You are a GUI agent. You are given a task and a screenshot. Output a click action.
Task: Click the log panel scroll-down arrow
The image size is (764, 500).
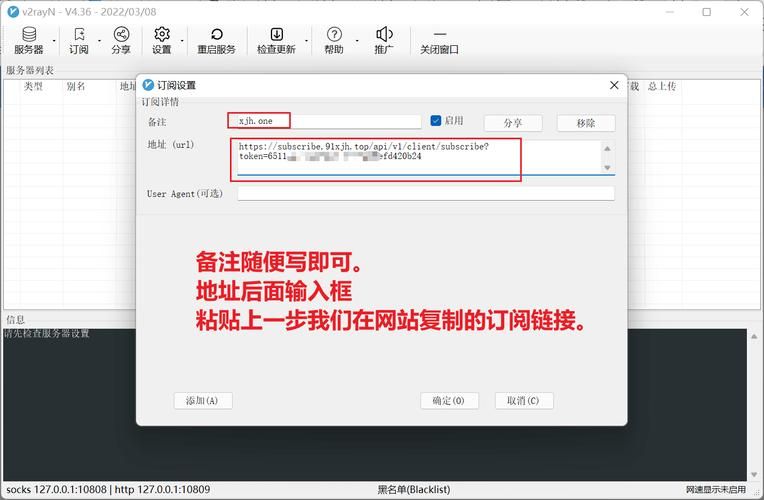point(754,474)
